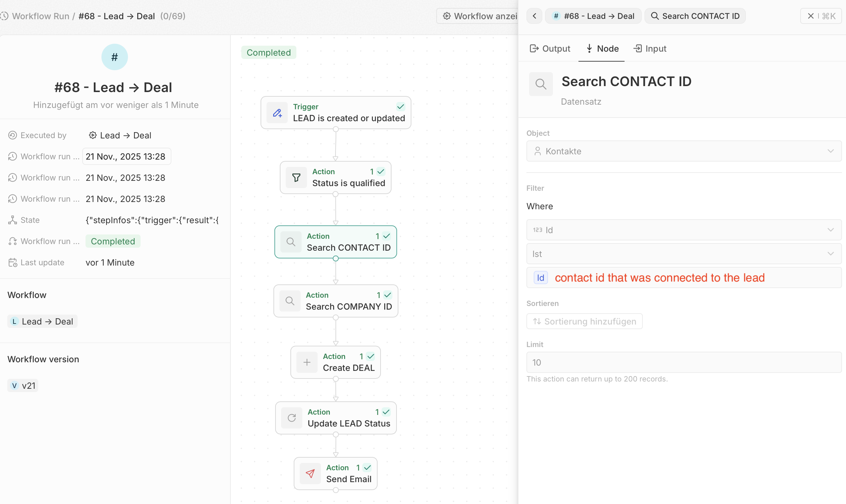
Task: Click Sortierung hinzufügen button
Action: [x=584, y=321]
